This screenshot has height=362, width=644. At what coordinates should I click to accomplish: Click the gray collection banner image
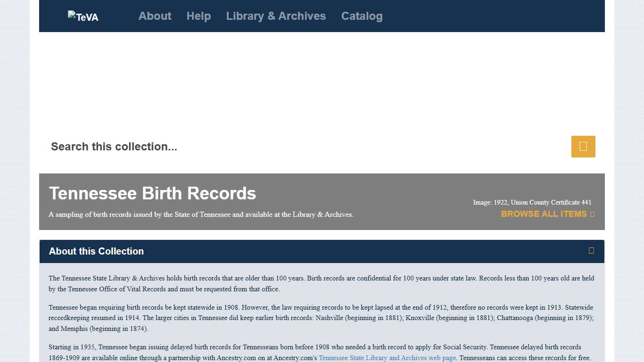click(322, 202)
